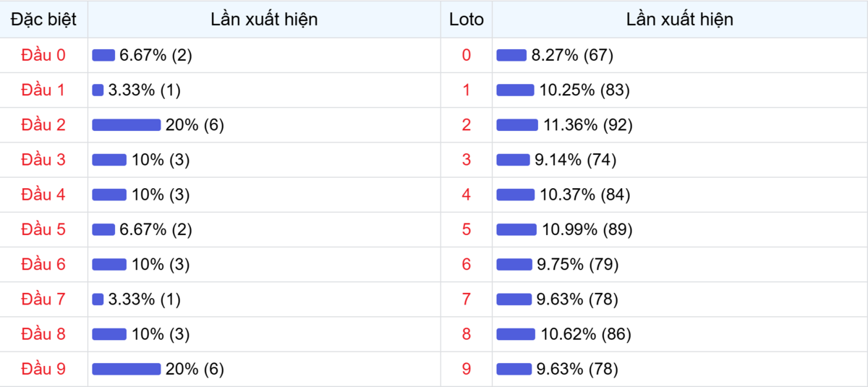
Task: Select Loto number 5 label
Action: [x=467, y=230]
